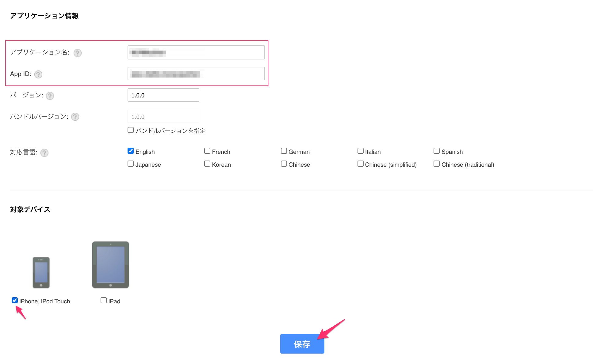Check the バンドルバージョンを指定 checkbox

point(131,130)
